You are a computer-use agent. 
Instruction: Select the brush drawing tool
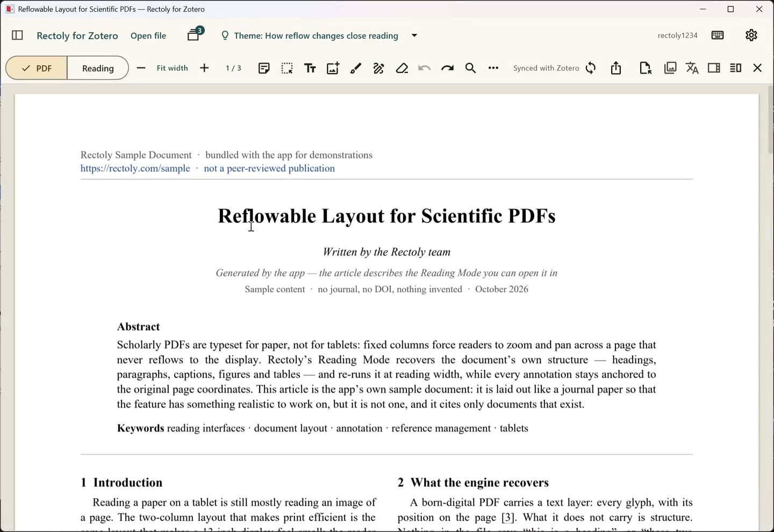[356, 68]
